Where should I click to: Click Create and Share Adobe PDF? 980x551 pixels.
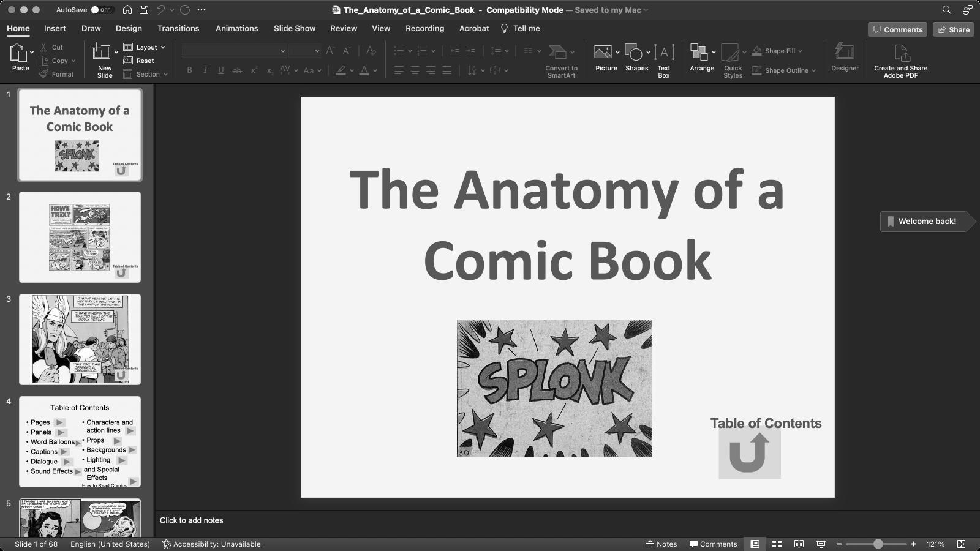click(900, 60)
